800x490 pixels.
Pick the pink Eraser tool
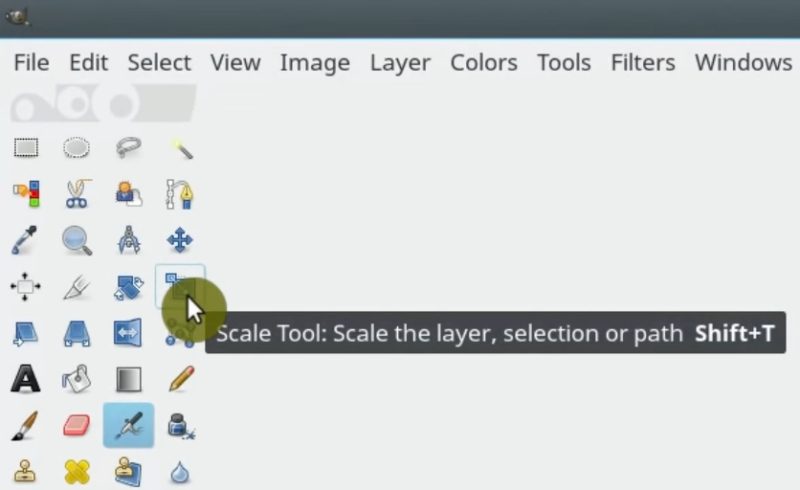coord(77,425)
